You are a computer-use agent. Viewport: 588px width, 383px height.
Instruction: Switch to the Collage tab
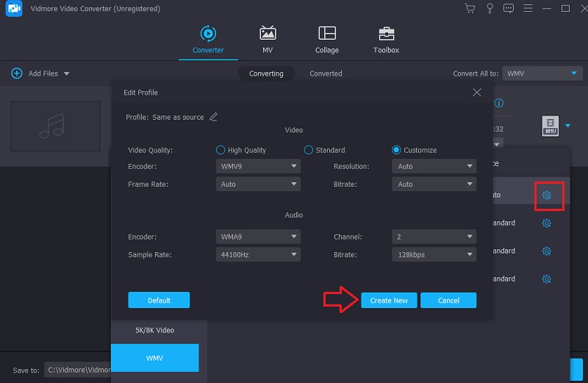click(327, 40)
